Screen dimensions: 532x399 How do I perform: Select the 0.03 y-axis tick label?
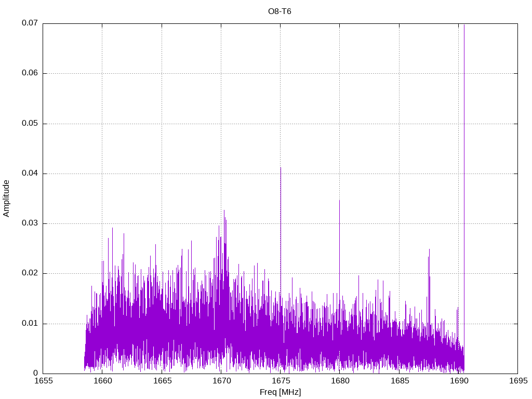[x=30, y=223]
